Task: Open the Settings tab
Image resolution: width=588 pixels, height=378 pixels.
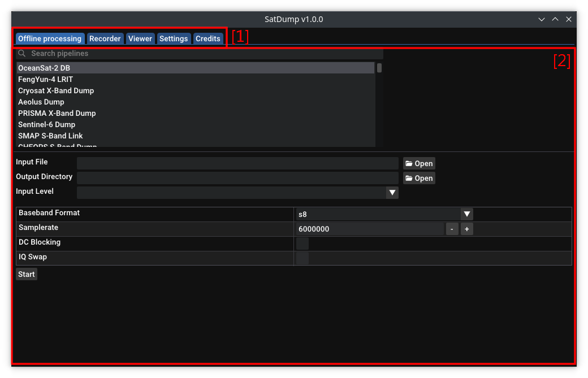Action: 174,38
